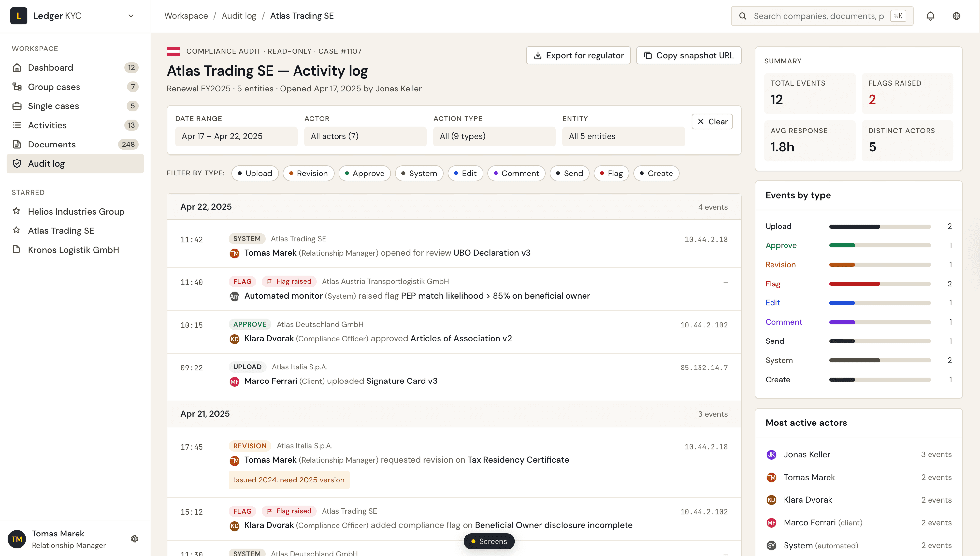
Task: Open settings gear next to Tomas Marek
Action: (135, 539)
